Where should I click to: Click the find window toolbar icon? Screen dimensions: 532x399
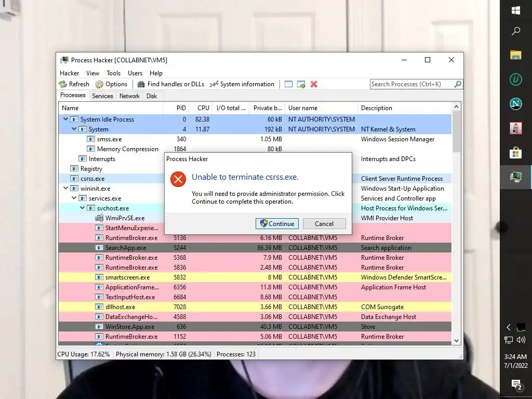pos(288,84)
